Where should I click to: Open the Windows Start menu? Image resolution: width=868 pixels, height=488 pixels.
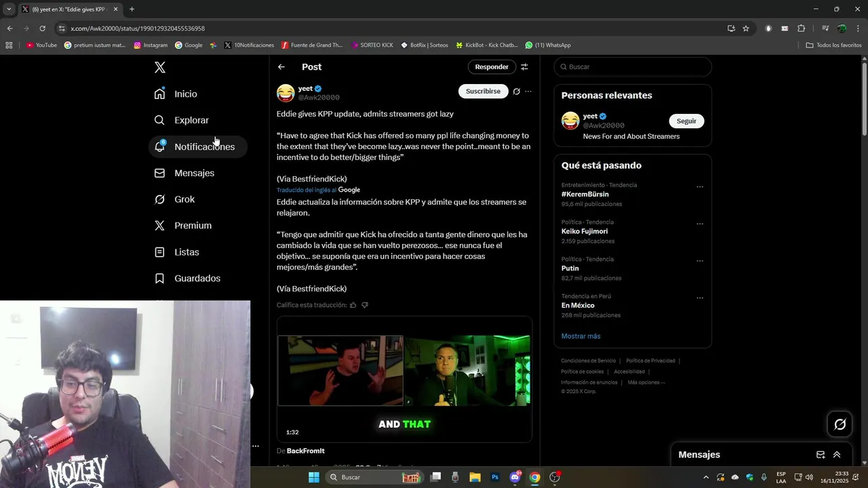tap(314, 477)
